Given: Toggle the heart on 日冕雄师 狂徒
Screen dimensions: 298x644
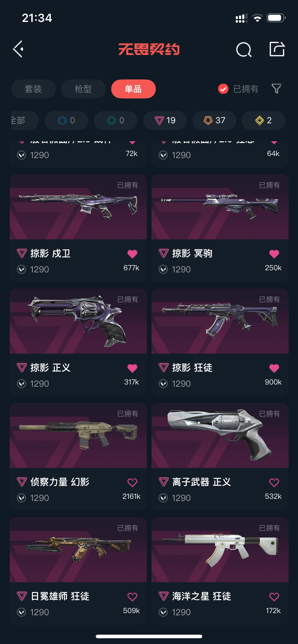Looking at the screenshot, I should (x=132, y=597).
